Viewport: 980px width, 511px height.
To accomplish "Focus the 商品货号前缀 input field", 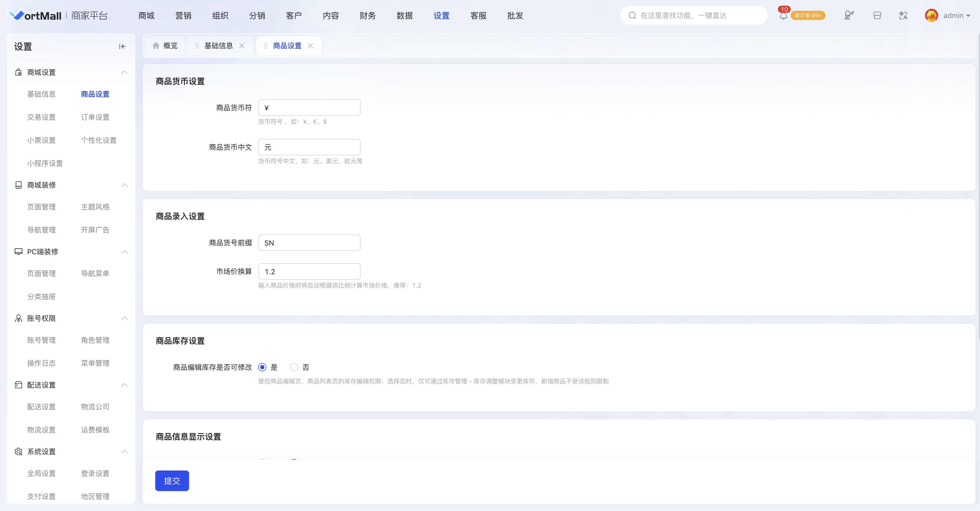I will click(x=309, y=243).
